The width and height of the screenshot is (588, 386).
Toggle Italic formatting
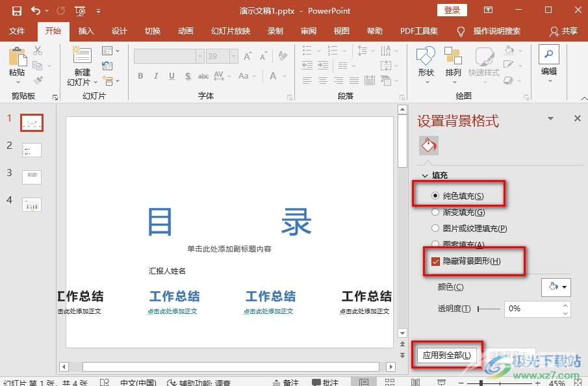click(x=156, y=76)
